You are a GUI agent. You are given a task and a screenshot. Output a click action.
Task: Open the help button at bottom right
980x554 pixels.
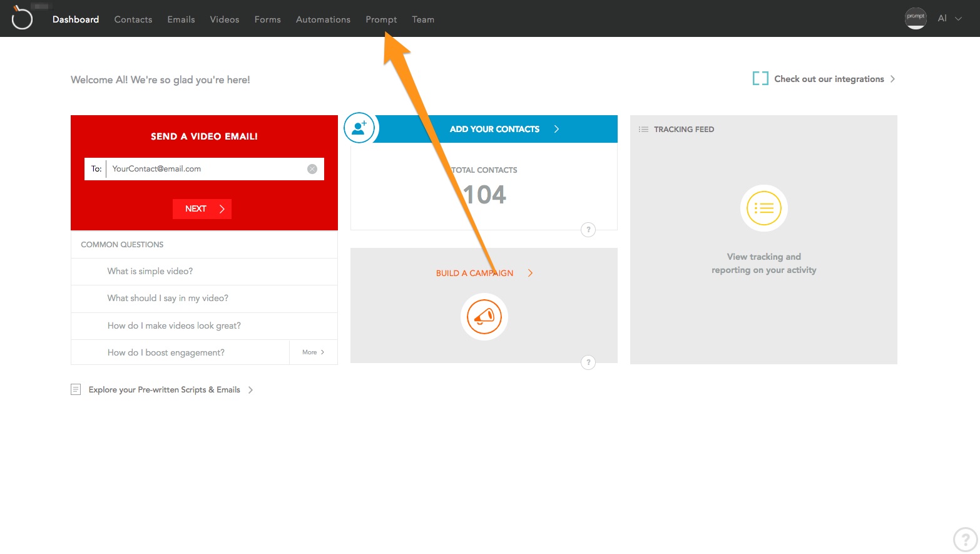tap(965, 539)
